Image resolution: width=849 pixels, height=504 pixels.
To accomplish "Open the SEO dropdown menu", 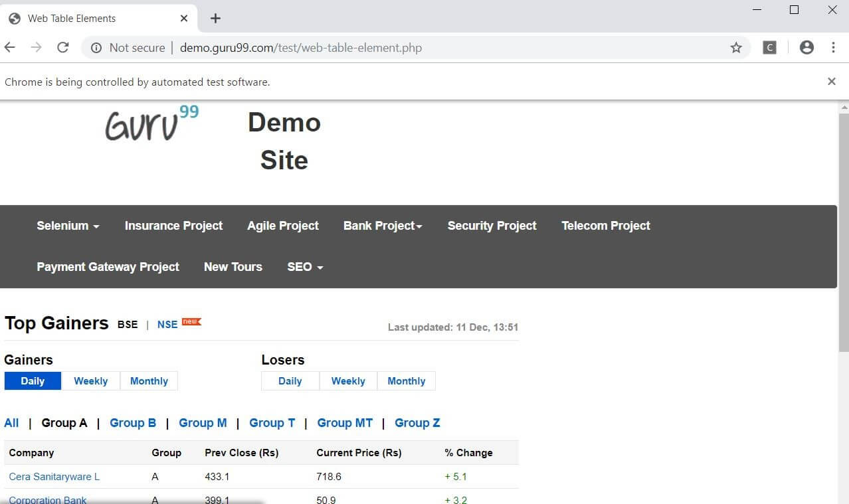I will click(305, 267).
